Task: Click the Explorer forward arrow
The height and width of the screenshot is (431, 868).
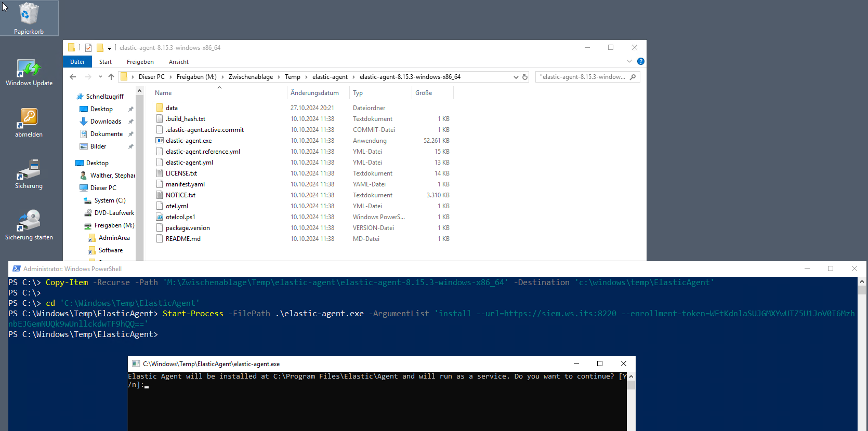Action: click(x=88, y=77)
